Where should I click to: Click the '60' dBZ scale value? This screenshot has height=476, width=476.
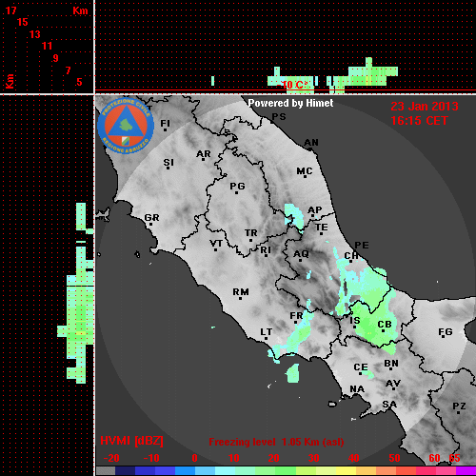[x=434, y=458]
